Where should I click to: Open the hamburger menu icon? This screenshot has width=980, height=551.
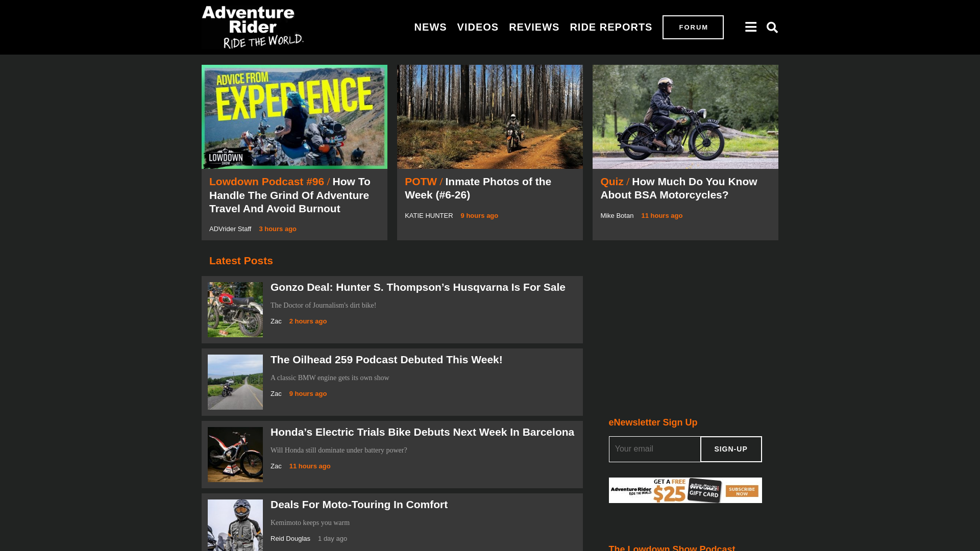point(750,27)
